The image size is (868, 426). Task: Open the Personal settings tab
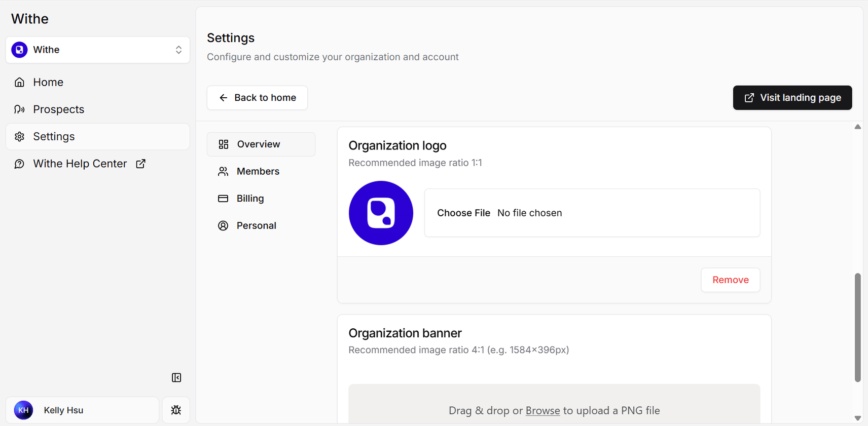coord(261,225)
